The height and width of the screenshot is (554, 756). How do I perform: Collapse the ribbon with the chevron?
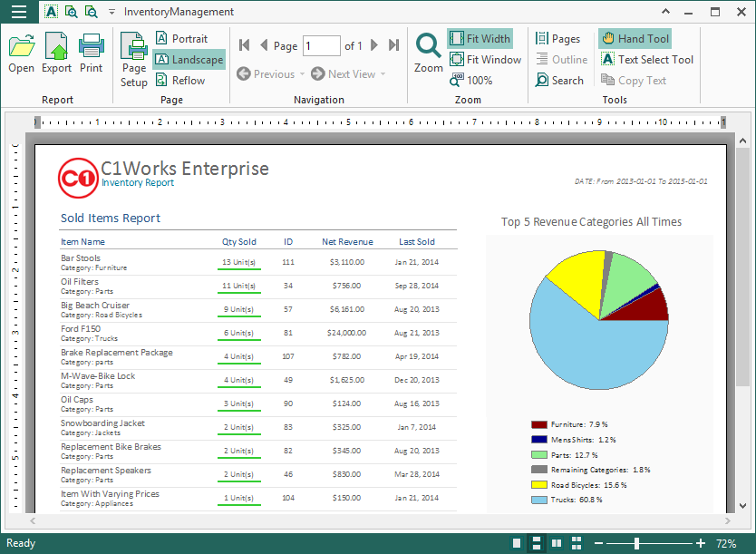coord(666,12)
